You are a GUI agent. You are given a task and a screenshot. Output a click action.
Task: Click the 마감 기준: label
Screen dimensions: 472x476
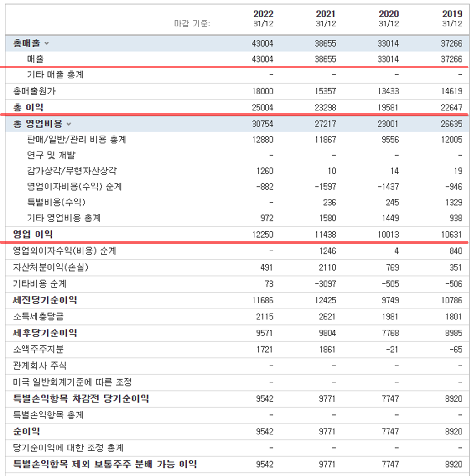192,23
